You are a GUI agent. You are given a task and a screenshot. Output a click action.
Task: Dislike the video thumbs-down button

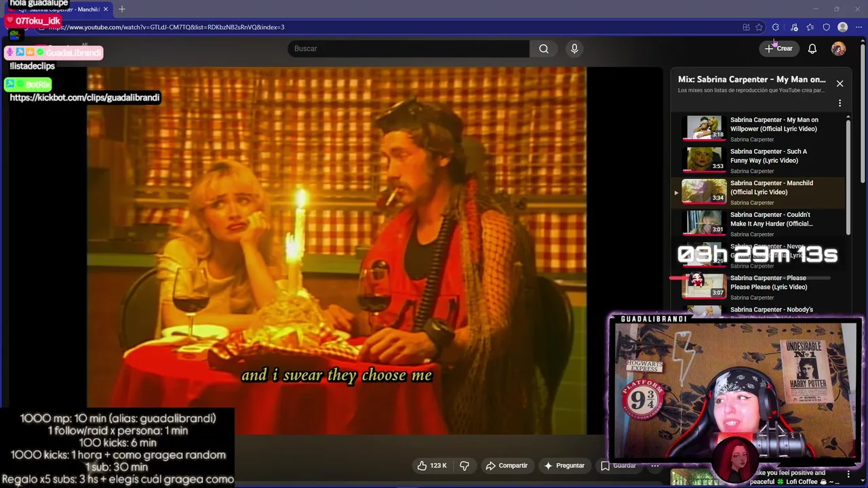pos(465,466)
